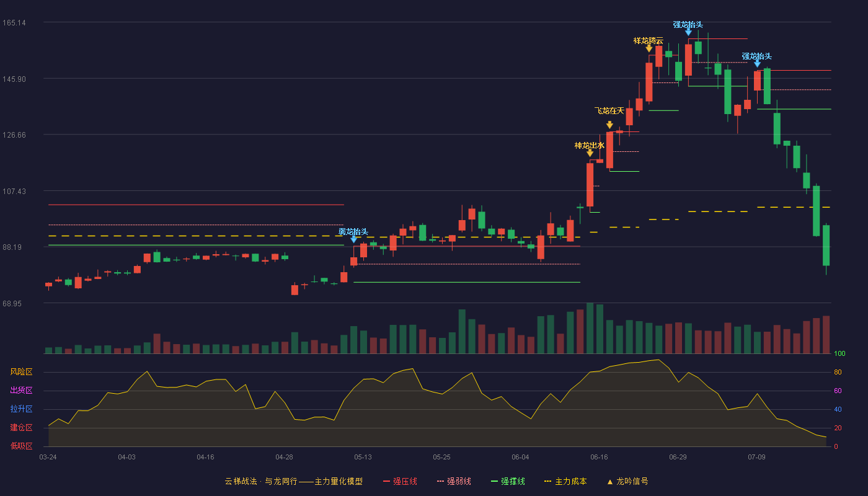Select the 祥龙腾云 signal label
868x496 pixels.
(x=649, y=41)
